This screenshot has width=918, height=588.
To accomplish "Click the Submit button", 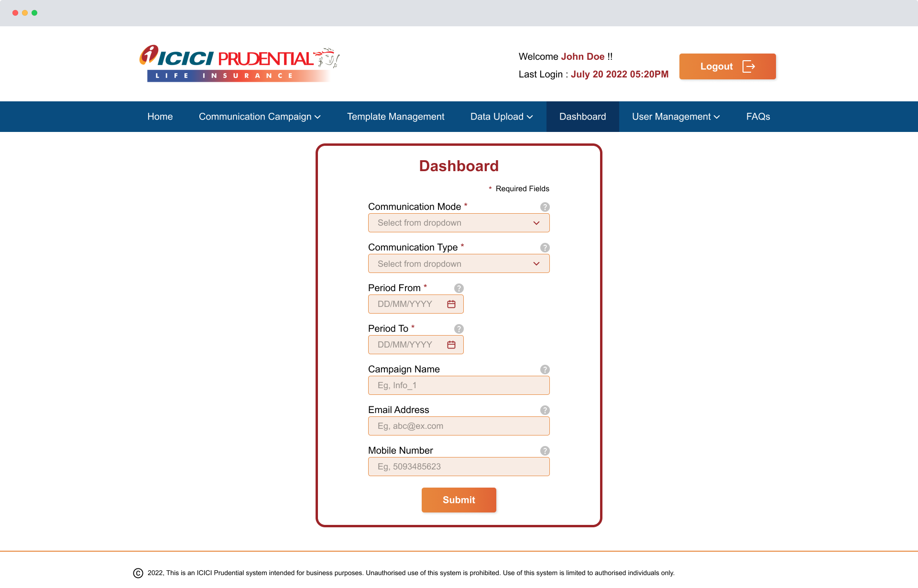I will (459, 500).
